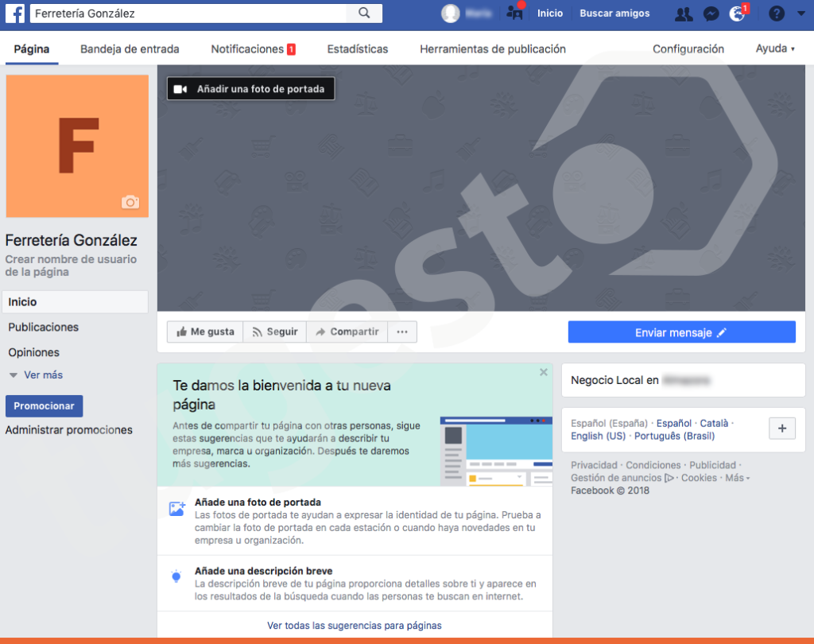Screen dimensions: 814x644
Task: Open Herramientas de publicación tab
Action: (x=493, y=48)
